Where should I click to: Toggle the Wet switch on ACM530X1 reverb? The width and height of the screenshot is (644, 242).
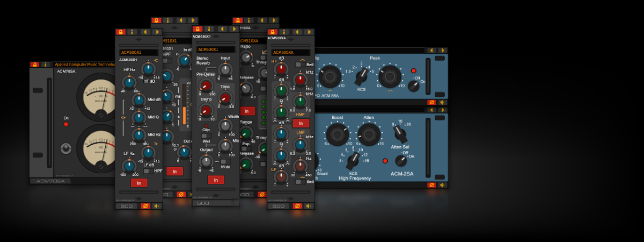[207, 136]
